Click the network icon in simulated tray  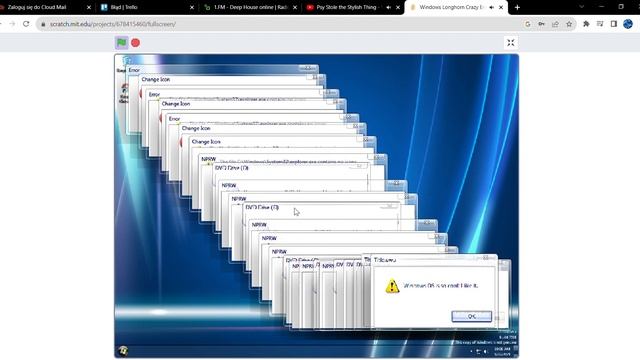tap(478, 351)
